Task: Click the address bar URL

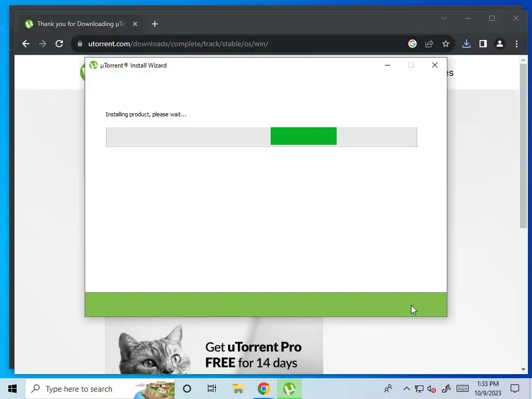Action: pyautogui.click(x=178, y=44)
